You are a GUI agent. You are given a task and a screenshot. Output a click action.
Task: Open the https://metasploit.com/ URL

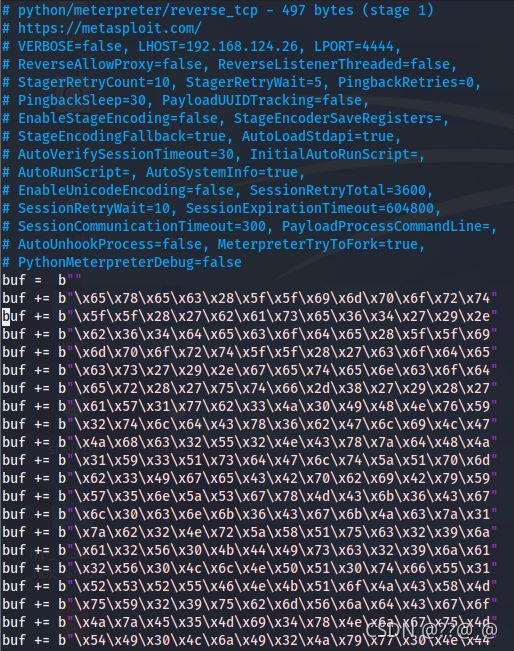pyautogui.click(x=109, y=28)
